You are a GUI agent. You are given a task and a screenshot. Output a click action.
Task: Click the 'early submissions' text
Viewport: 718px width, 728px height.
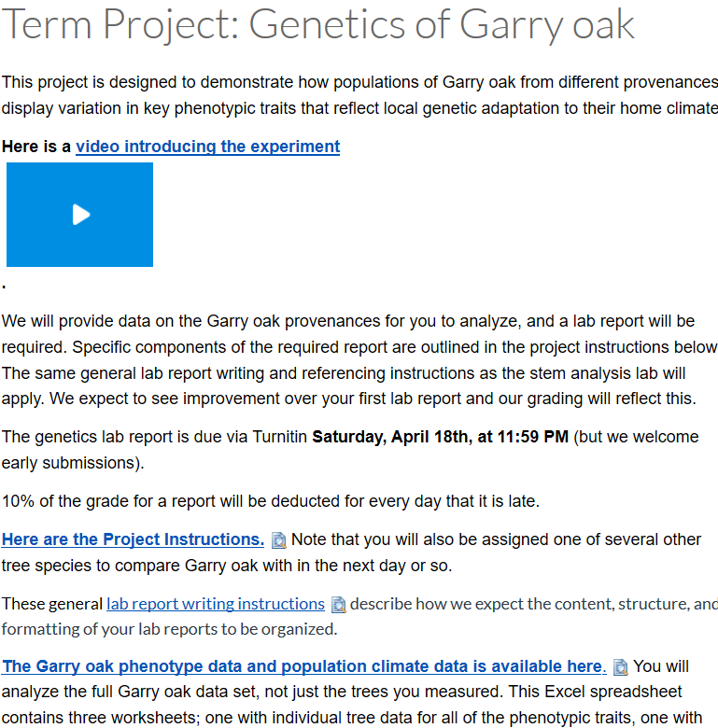point(73,463)
